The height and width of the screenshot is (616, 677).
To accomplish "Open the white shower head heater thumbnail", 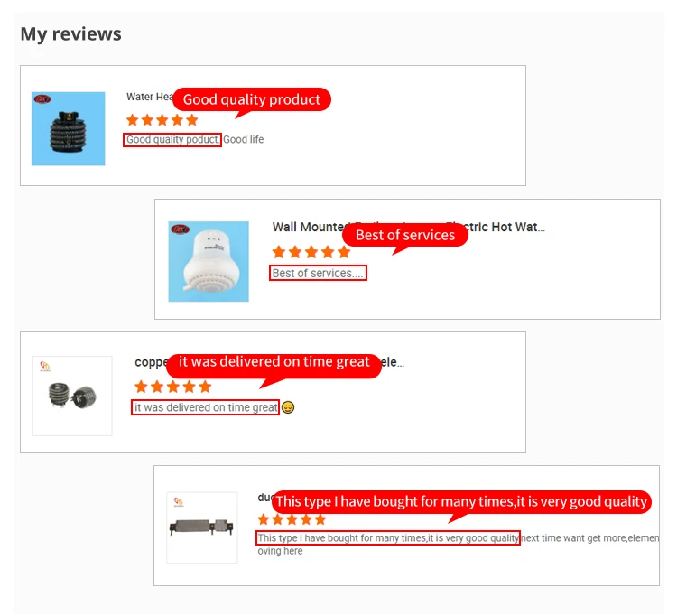I will 209,261.
